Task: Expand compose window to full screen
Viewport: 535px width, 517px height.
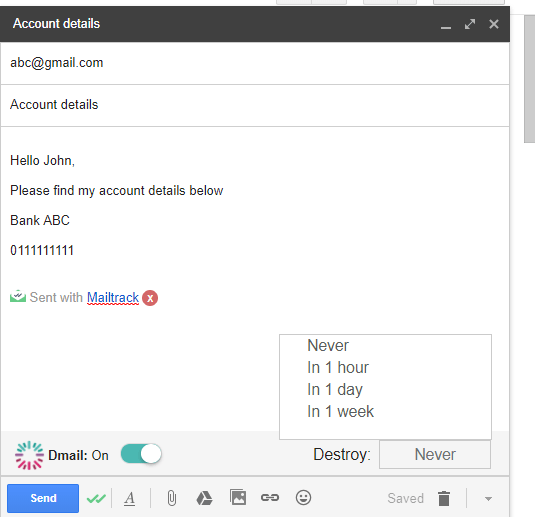Action: (470, 24)
